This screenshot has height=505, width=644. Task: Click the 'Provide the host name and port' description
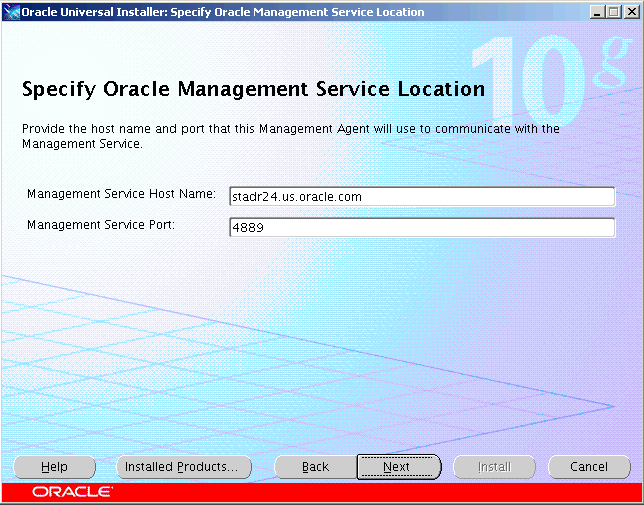click(x=291, y=136)
